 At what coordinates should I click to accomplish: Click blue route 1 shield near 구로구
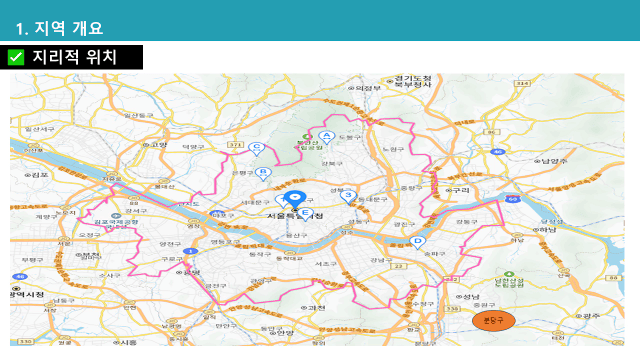(190, 251)
